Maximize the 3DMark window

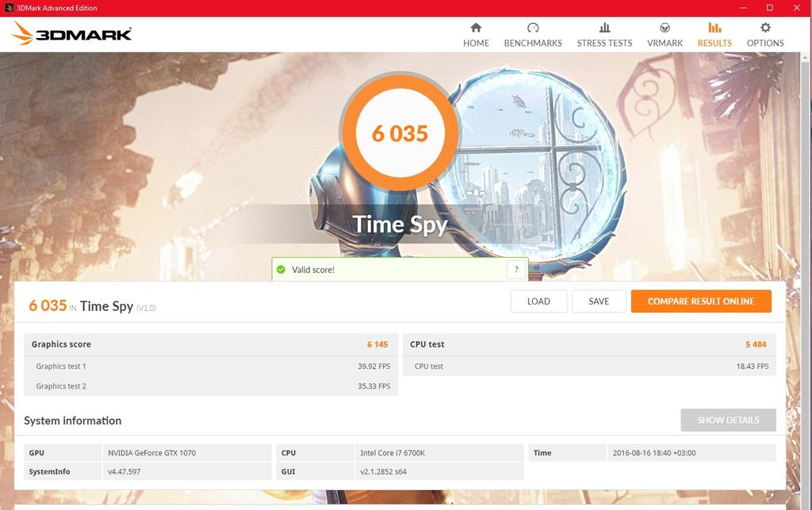click(770, 8)
